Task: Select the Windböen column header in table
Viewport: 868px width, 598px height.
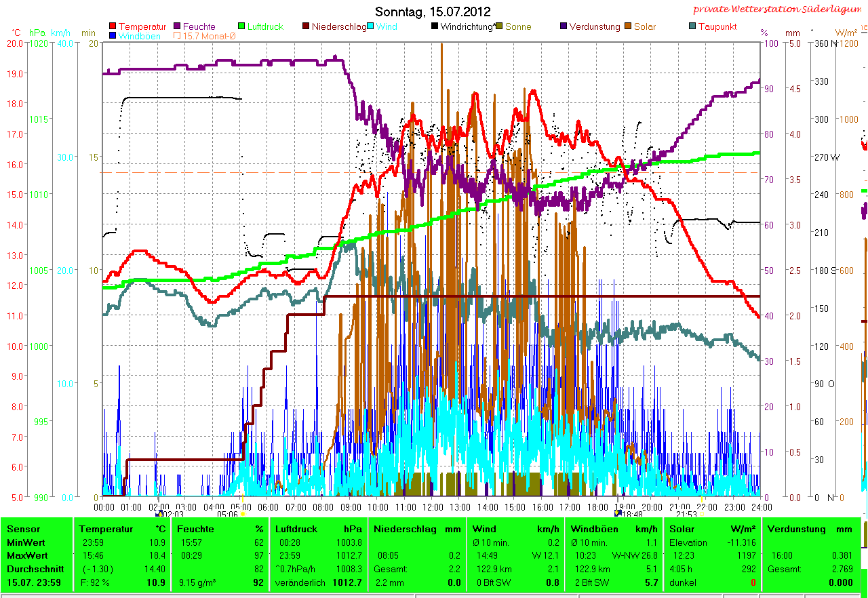Action: tap(593, 529)
